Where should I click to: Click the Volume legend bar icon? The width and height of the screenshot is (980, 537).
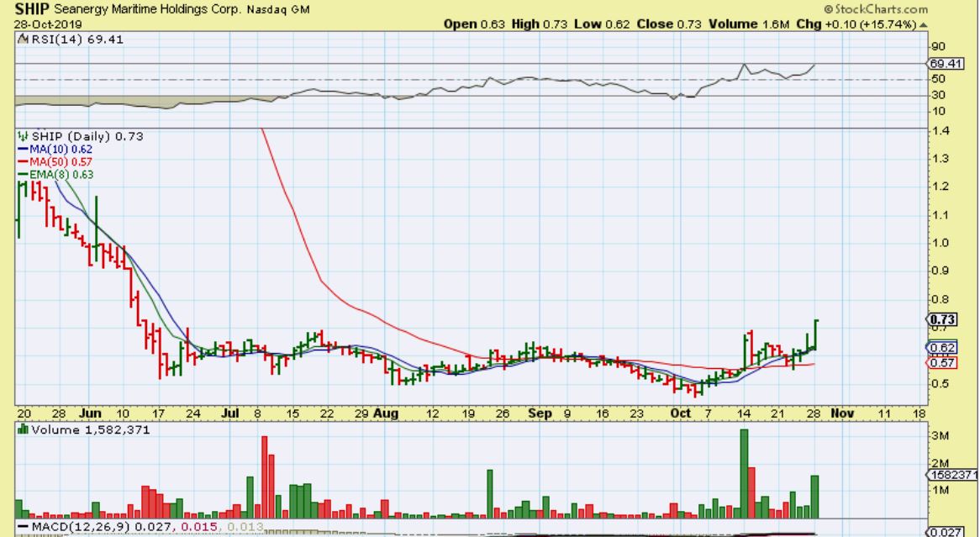pyautogui.click(x=24, y=429)
